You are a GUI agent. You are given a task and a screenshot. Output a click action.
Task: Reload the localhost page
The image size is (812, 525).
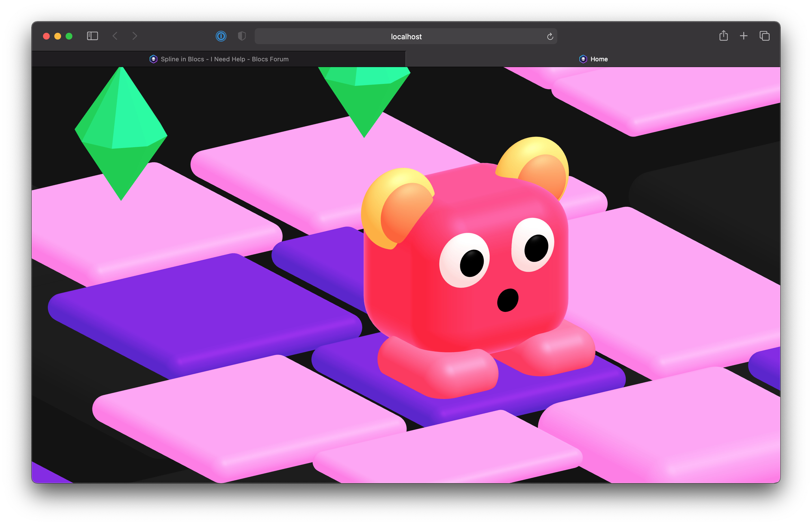550,36
